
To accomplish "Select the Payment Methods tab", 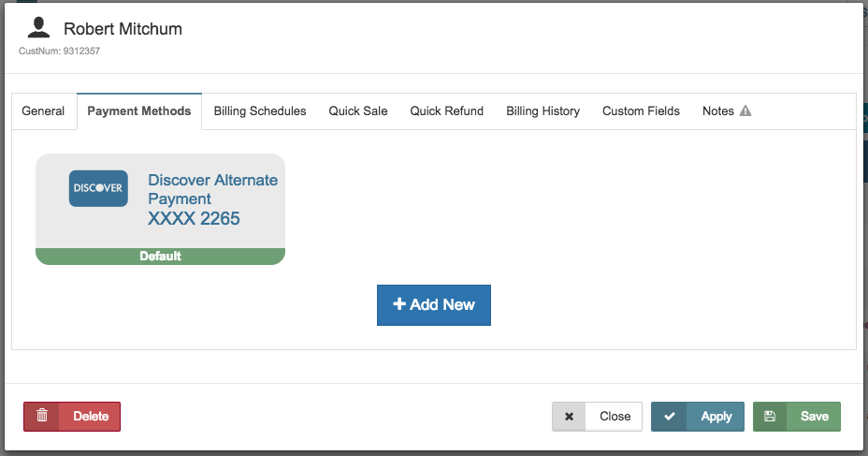I will coord(139,110).
